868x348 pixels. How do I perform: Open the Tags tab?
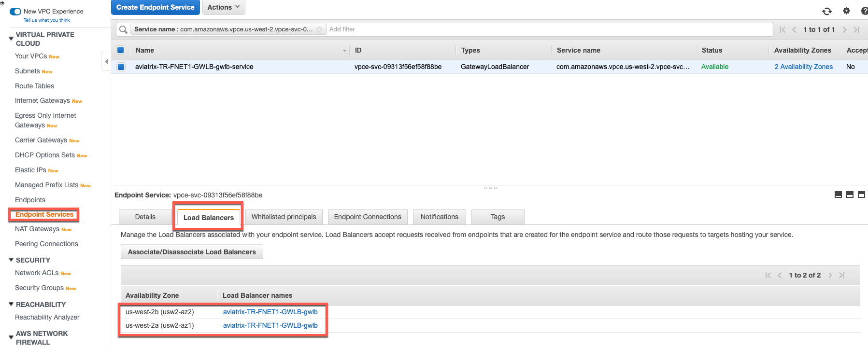tap(498, 217)
